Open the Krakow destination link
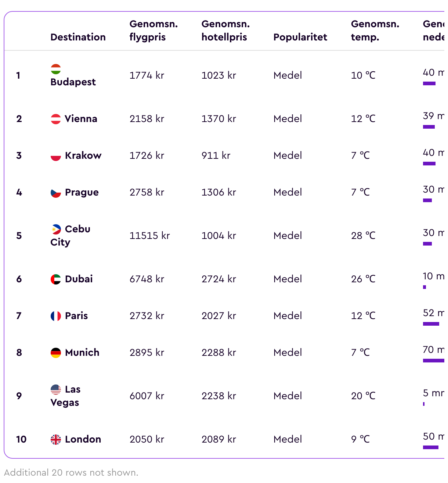 tap(83, 155)
